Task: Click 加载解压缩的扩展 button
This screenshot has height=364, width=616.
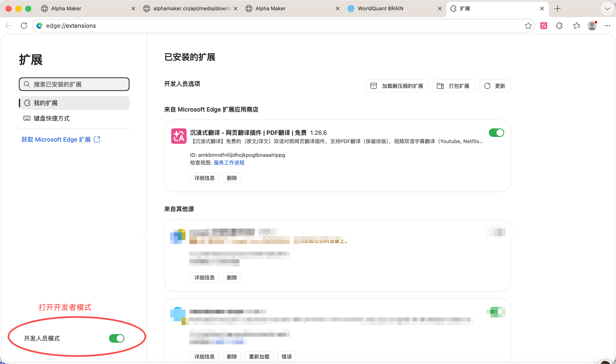Action: pyautogui.click(x=397, y=86)
